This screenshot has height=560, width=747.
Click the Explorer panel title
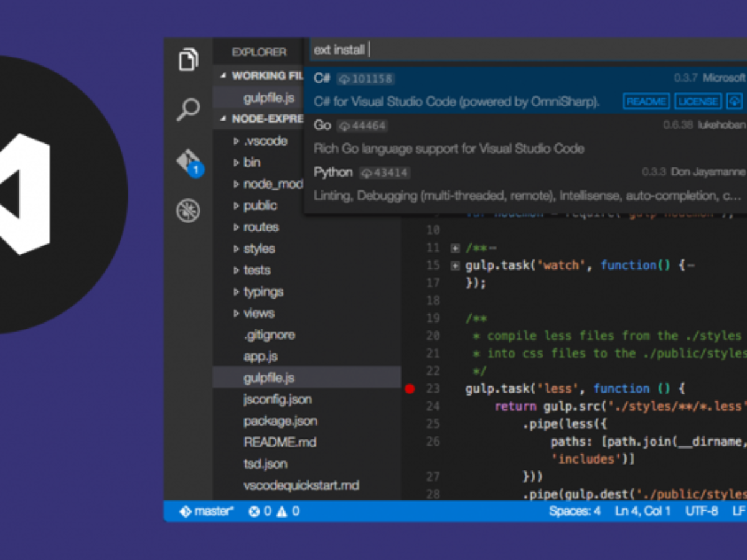tap(260, 52)
